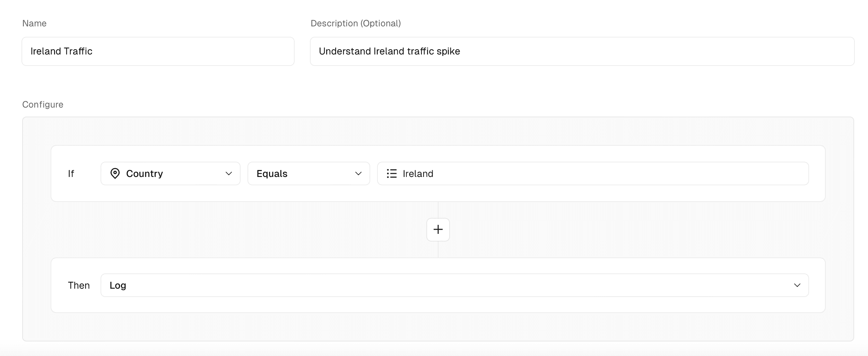This screenshot has width=868, height=356.
Task: Click the word Ireland in value field
Action: pos(418,173)
